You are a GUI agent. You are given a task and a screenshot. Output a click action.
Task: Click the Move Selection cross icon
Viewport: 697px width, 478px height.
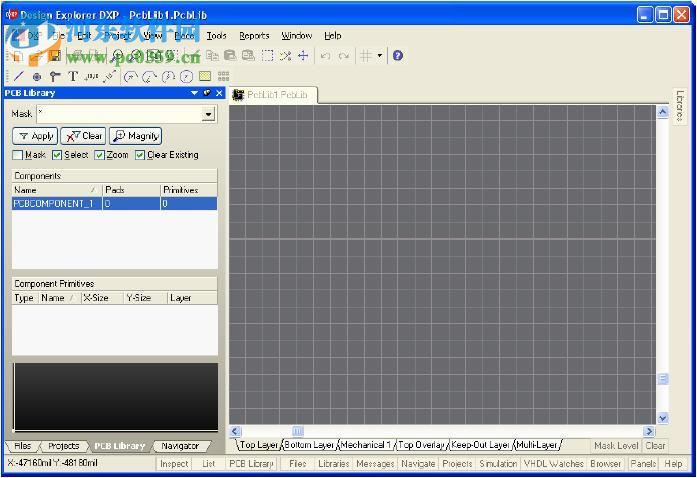303,56
